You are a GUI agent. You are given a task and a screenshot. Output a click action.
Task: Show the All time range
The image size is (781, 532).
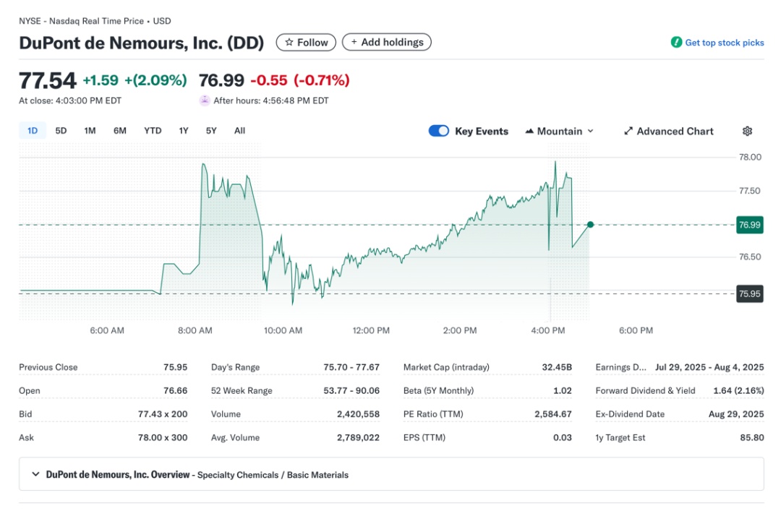[239, 130]
